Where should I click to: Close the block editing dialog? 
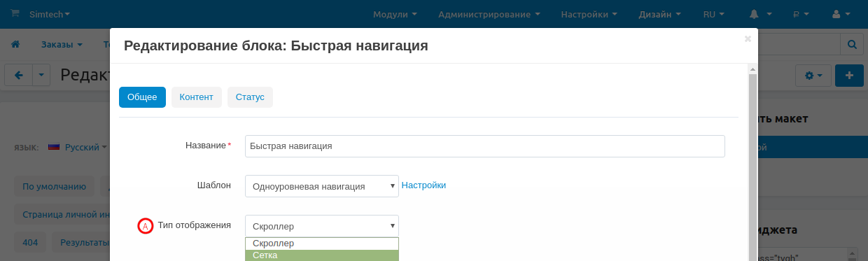pyautogui.click(x=748, y=39)
